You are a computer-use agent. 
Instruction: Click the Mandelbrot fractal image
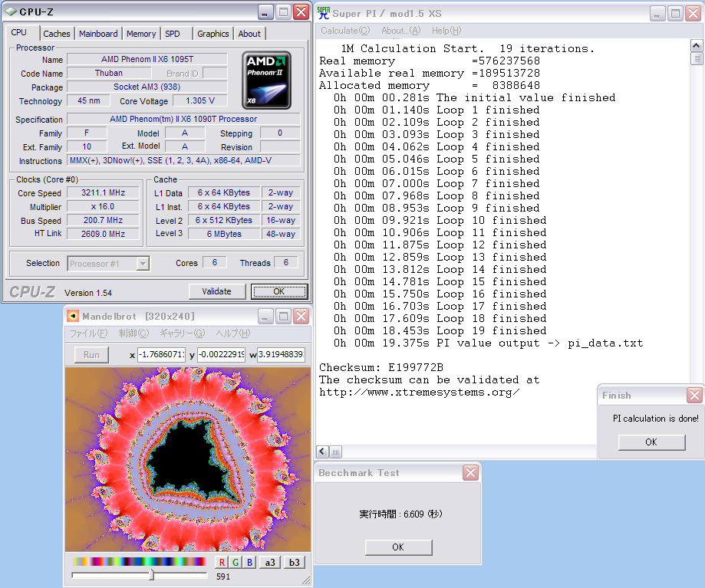pyautogui.click(x=188, y=459)
